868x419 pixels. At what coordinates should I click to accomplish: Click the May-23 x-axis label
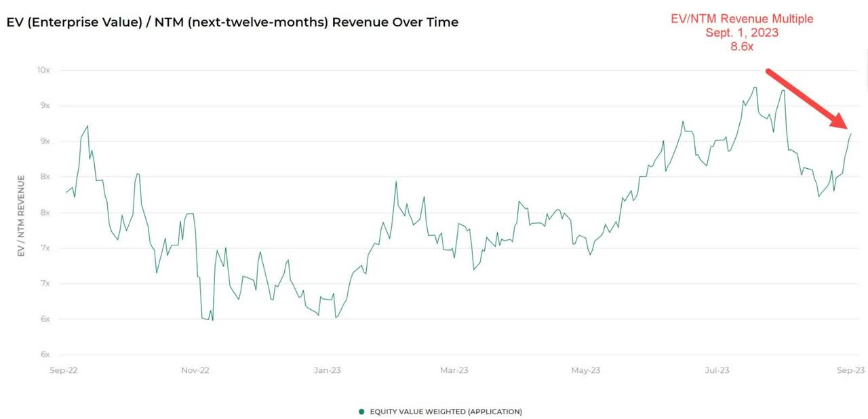[x=586, y=370]
